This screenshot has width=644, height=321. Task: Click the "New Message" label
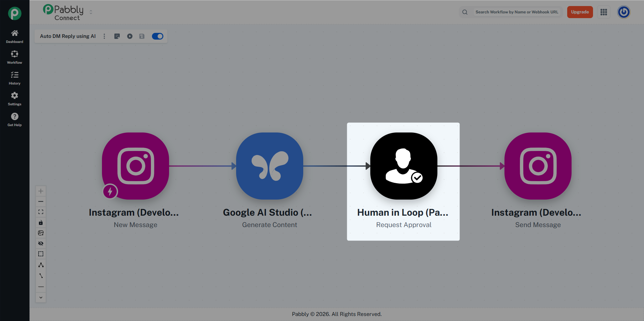click(x=136, y=225)
